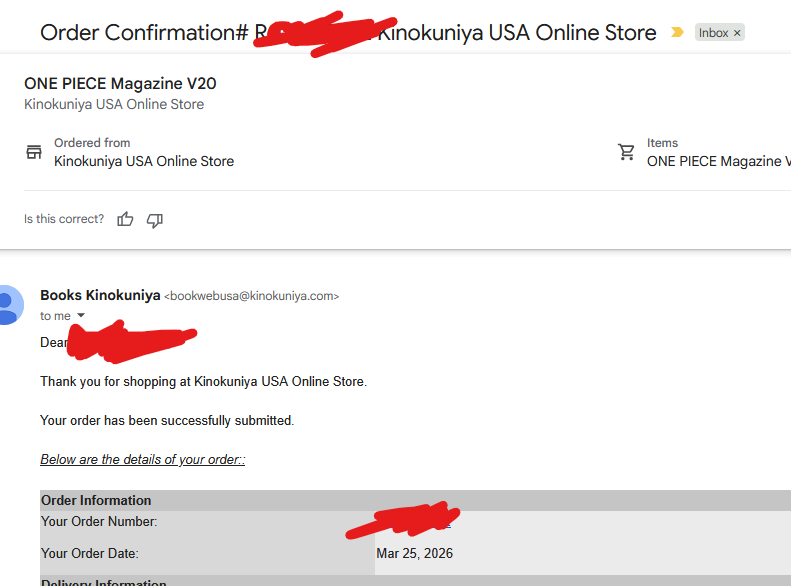Click the 'Your Order Date:' label
The image size is (791, 586).
click(x=89, y=553)
